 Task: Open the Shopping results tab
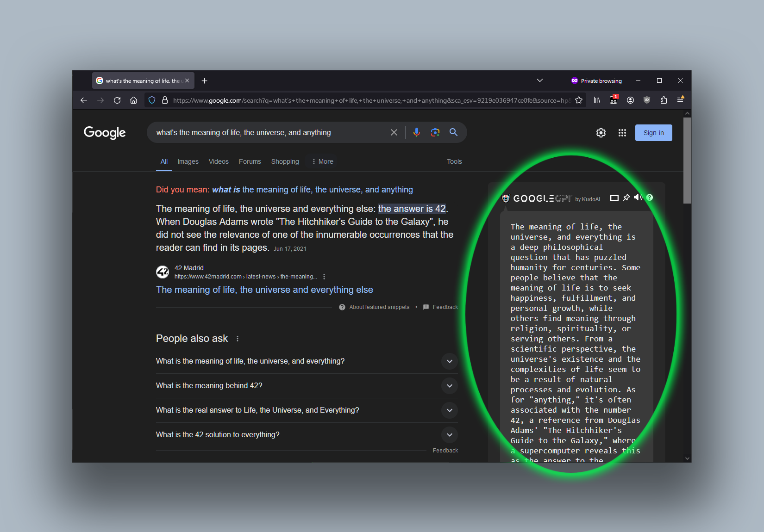coord(285,161)
